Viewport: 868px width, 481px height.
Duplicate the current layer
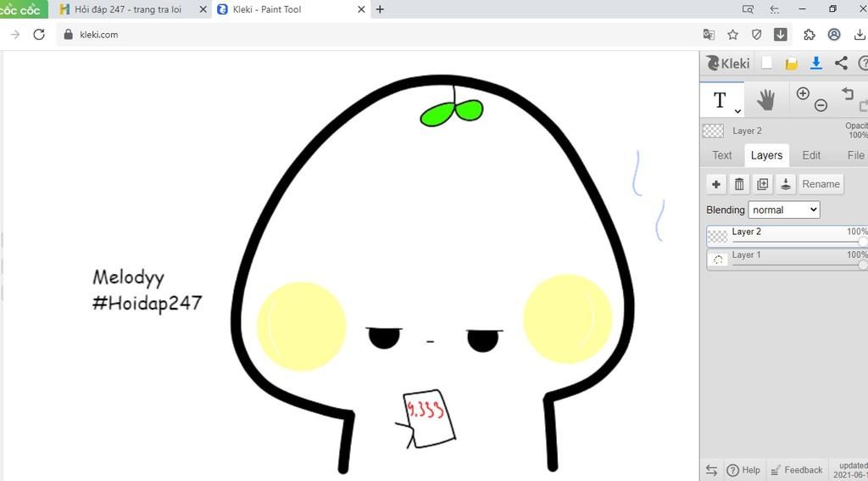point(762,184)
